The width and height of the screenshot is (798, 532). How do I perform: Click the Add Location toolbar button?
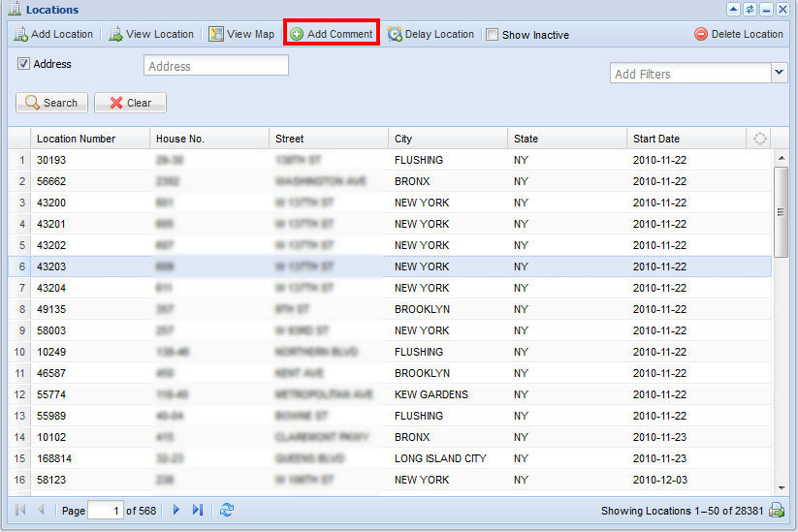pyautogui.click(x=53, y=34)
